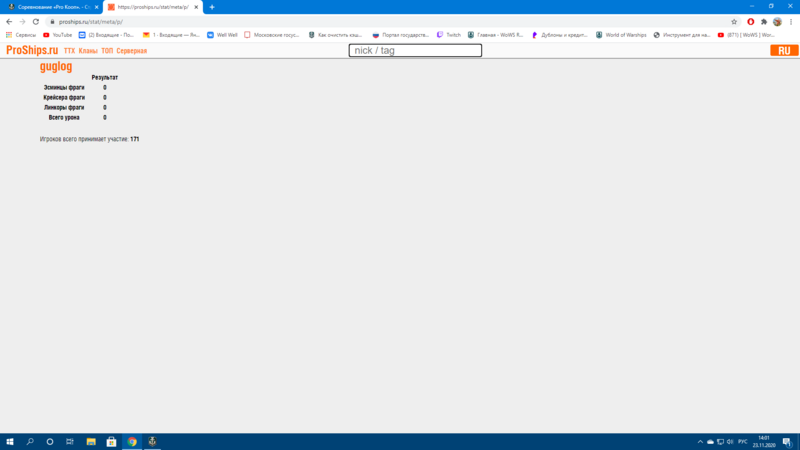Open the Московские госус... bookmark
Image resolution: width=800 pixels, height=450 pixels.
(271, 35)
